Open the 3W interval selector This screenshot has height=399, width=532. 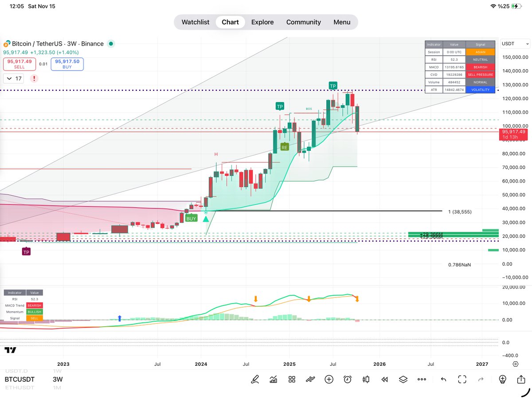[x=58, y=379]
